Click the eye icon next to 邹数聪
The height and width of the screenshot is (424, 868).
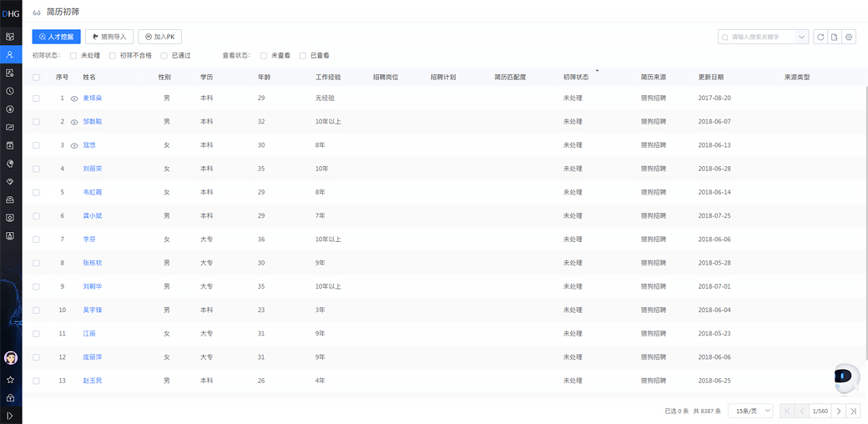[74, 122]
